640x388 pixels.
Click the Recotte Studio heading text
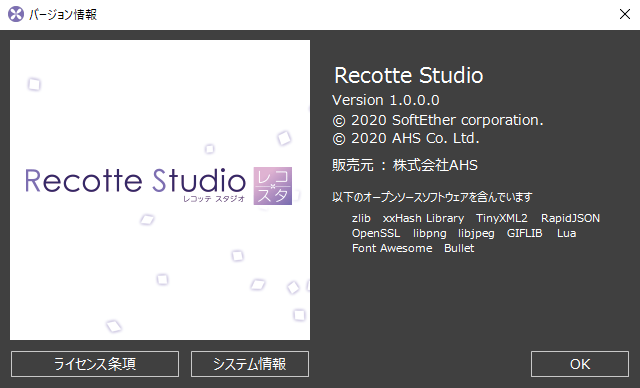(x=409, y=75)
